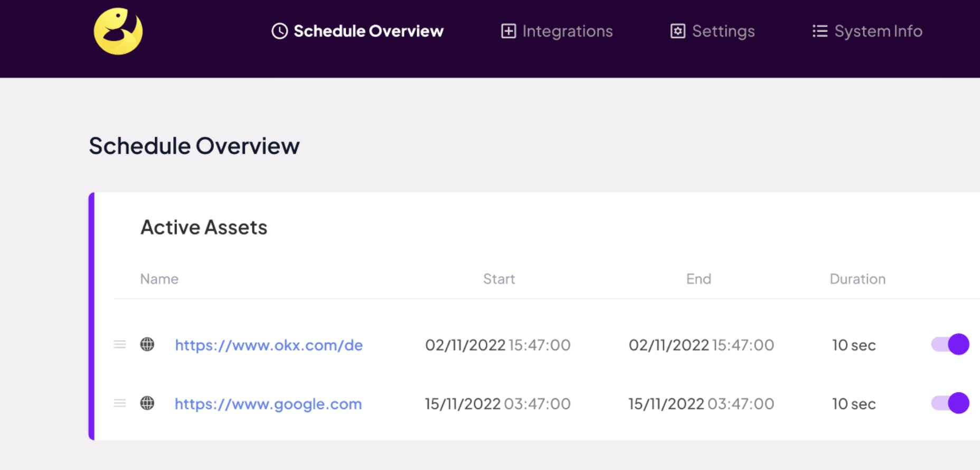Disable the google.com asset toggle

tap(950, 403)
